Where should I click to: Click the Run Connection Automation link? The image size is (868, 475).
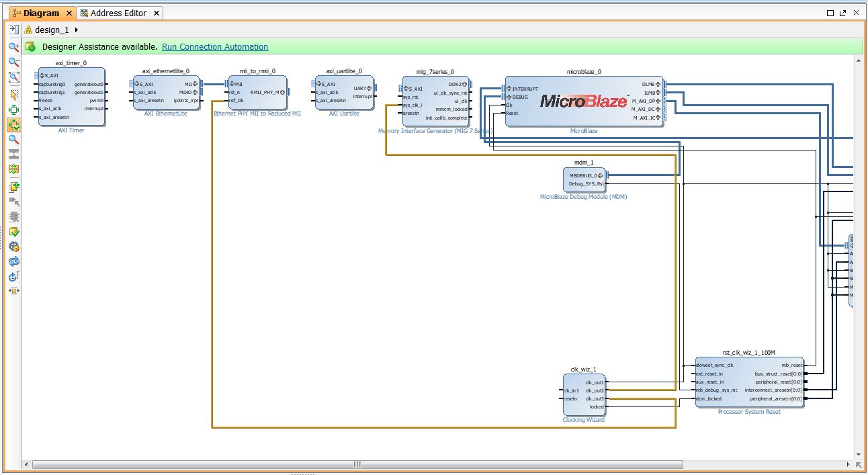click(215, 47)
